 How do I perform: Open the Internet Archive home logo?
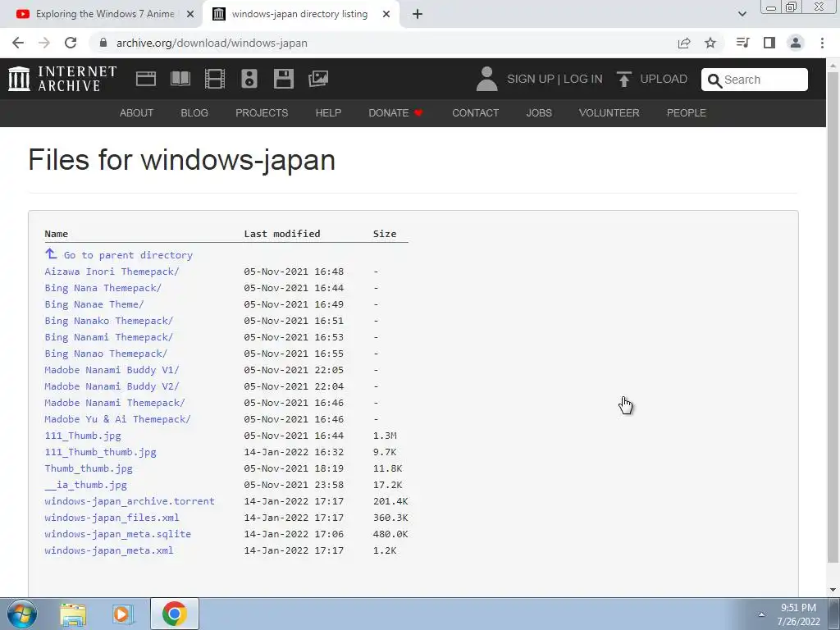click(x=62, y=79)
